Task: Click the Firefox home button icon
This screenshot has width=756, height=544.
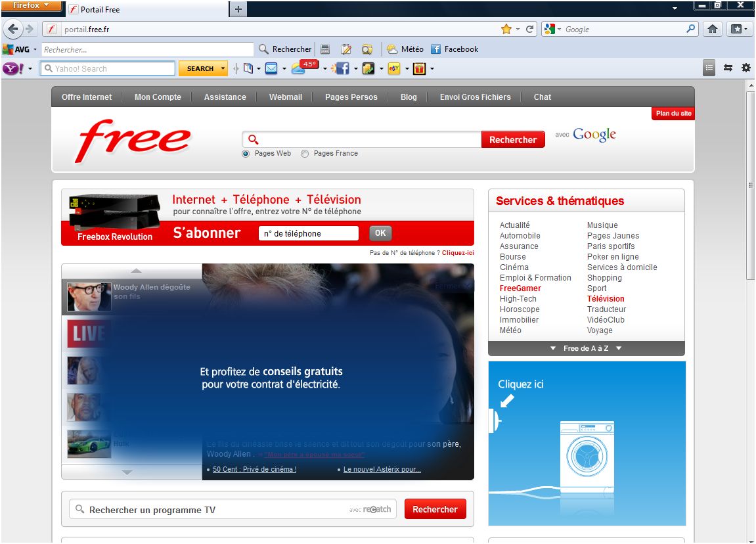Action: point(712,29)
